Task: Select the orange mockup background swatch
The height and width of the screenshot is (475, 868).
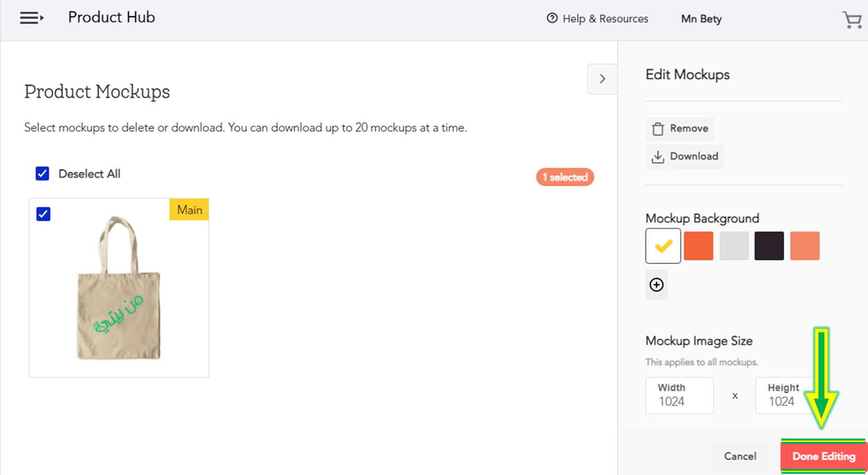Action: point(698,246)
